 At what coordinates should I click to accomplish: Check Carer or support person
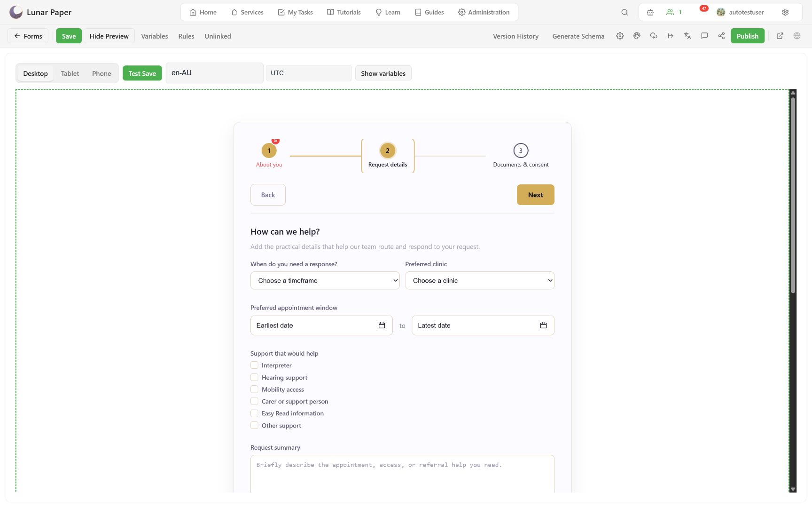pos(254,401)
